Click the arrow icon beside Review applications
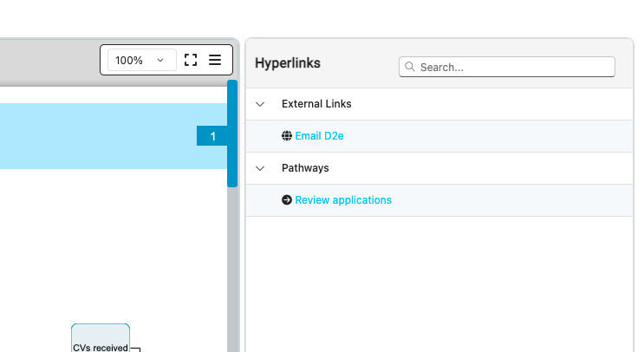This screenshot has height=352, width=644. [287, 200]
